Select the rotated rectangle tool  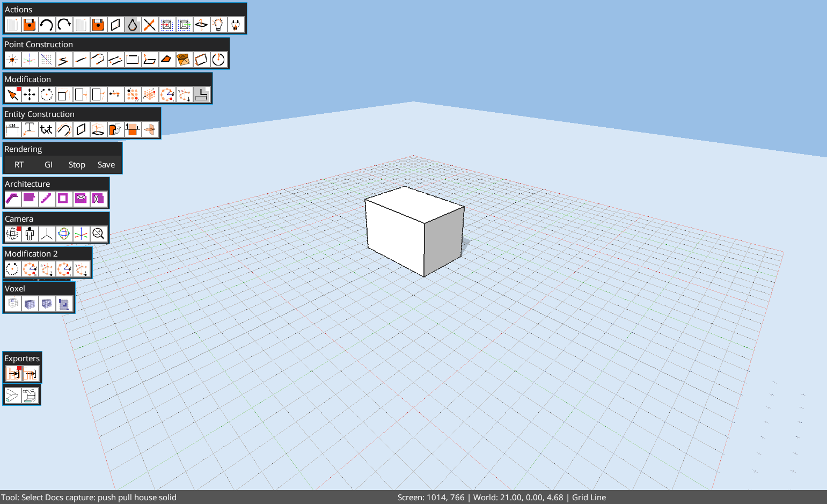(x=201, y=60)
